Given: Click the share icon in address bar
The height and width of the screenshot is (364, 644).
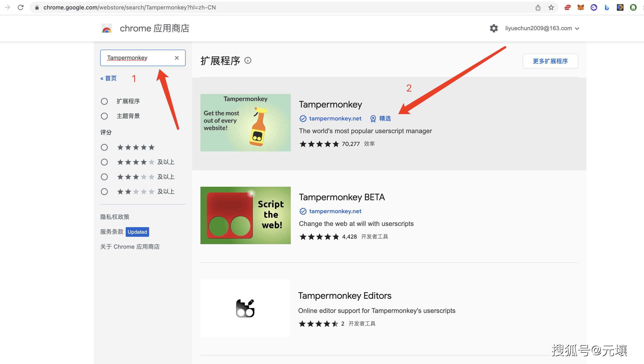Looking at the screenshot, I should coord(538,7).
